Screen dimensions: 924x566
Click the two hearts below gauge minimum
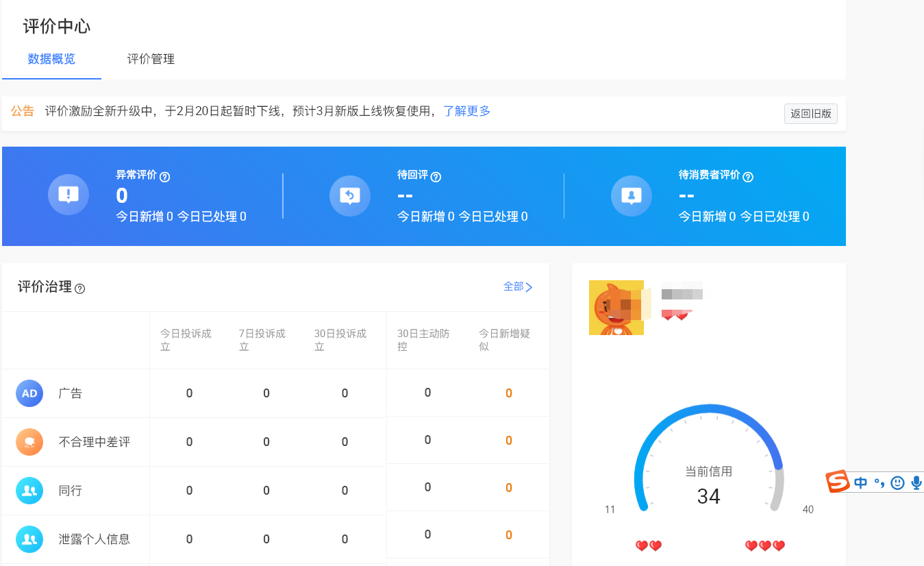[x=649, y=546]
